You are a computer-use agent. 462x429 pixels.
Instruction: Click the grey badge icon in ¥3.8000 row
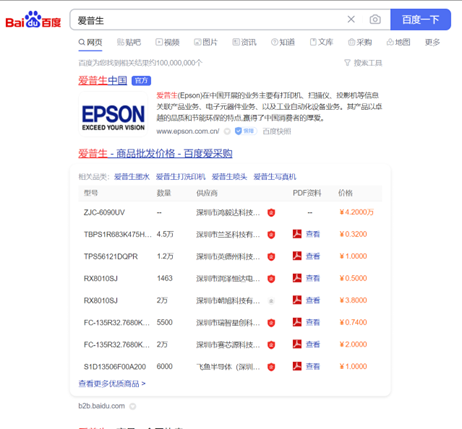click(271, 301)
